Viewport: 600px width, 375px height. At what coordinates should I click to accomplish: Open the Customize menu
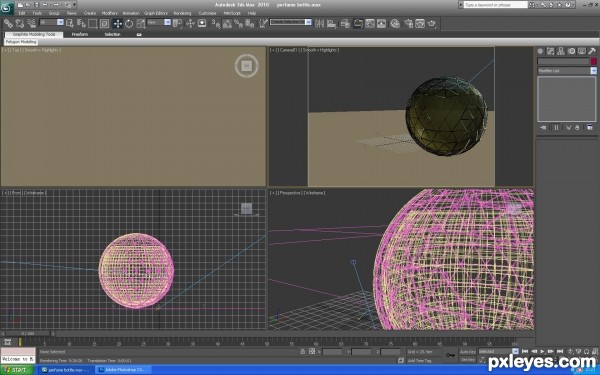(207, 13)
